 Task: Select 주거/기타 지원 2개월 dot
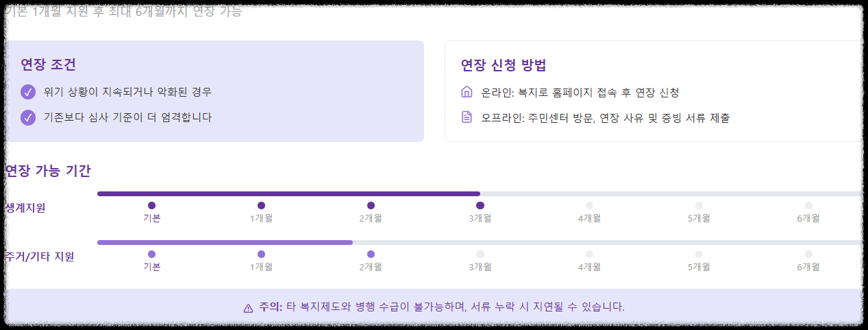point(371,254)
